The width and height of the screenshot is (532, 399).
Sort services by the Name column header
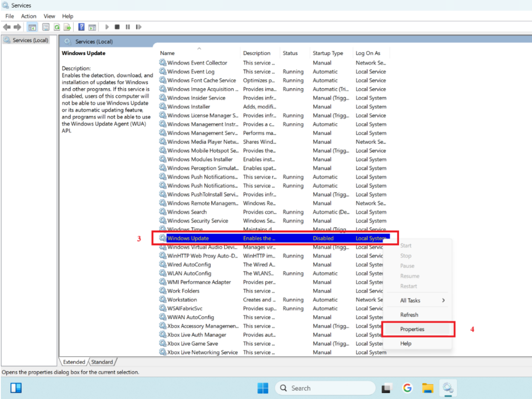pyautogui.click(x=167, y=53)
